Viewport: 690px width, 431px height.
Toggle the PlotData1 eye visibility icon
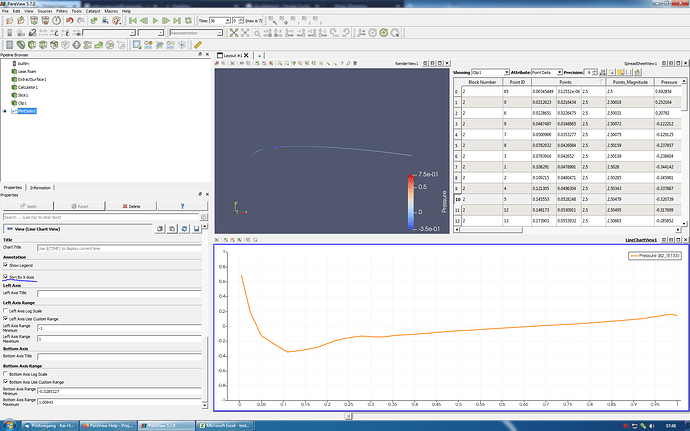coord(5,111)
